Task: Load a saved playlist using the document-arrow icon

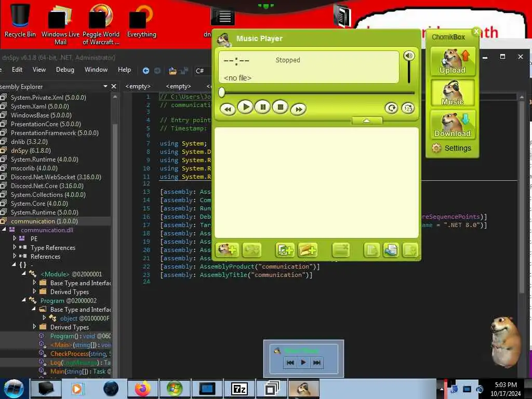Action: click(391, 250)
